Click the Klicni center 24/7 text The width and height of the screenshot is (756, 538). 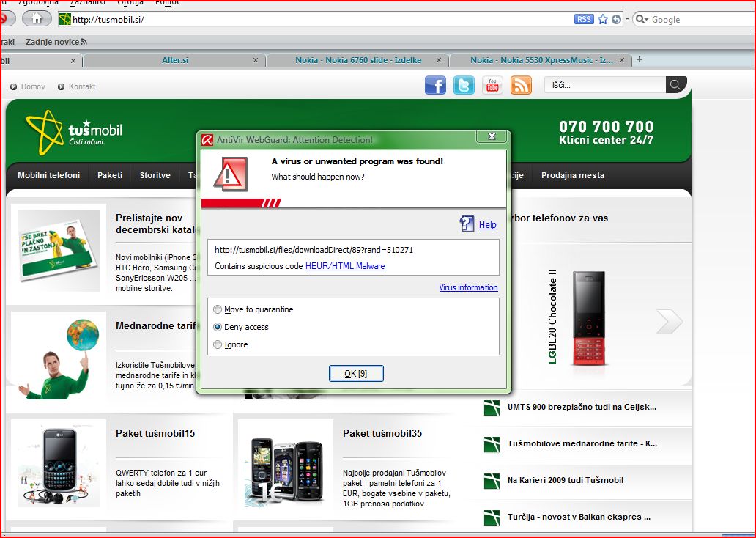tap(606, 140)
